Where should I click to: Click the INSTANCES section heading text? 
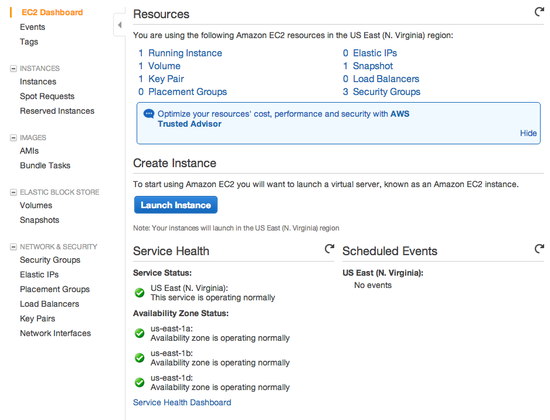pyautogui.click(x=40, y=68)
